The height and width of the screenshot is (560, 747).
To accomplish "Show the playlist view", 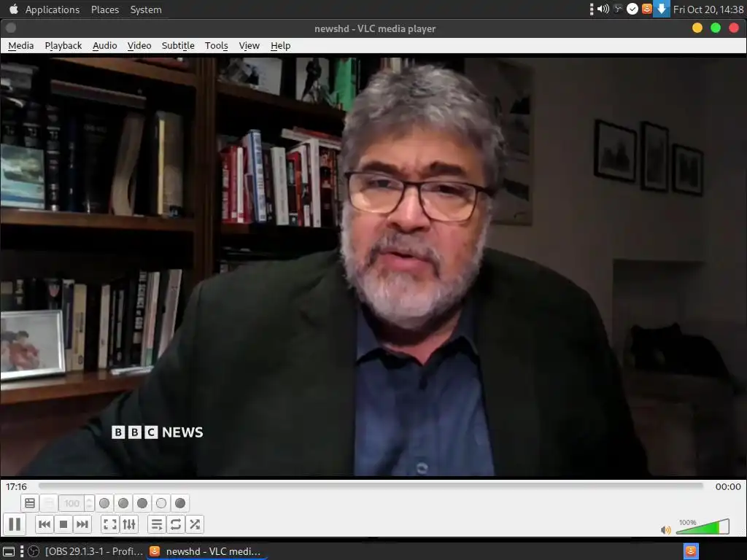I will click(x=157, y=524).
